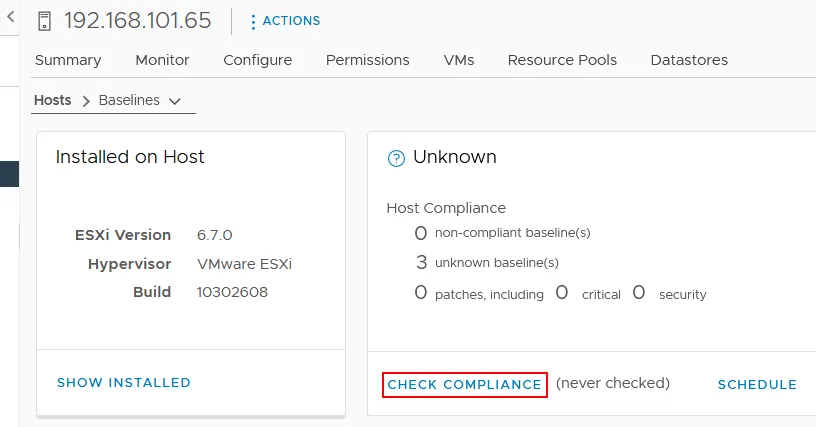The height and width of the screenshot is (427, 816).
Task: Click the 3 unknown baseline(s) count
Action: pyautogui.click(x=421, y=263)
